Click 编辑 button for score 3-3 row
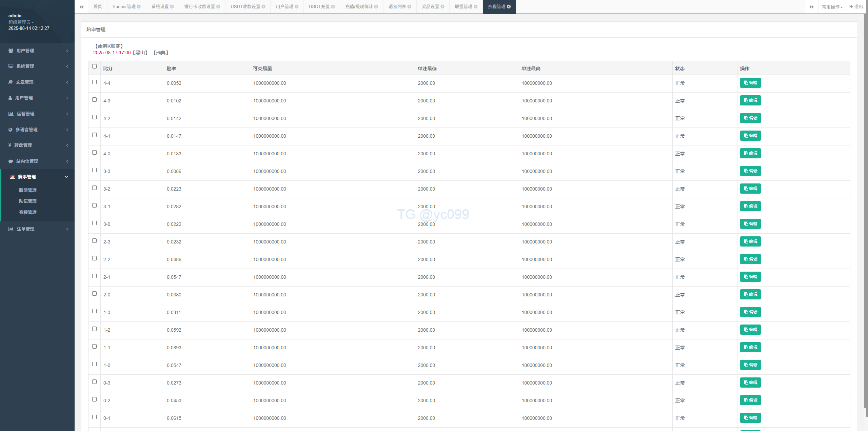The width and height of the screenshot is (868, 431). point(750,171)
